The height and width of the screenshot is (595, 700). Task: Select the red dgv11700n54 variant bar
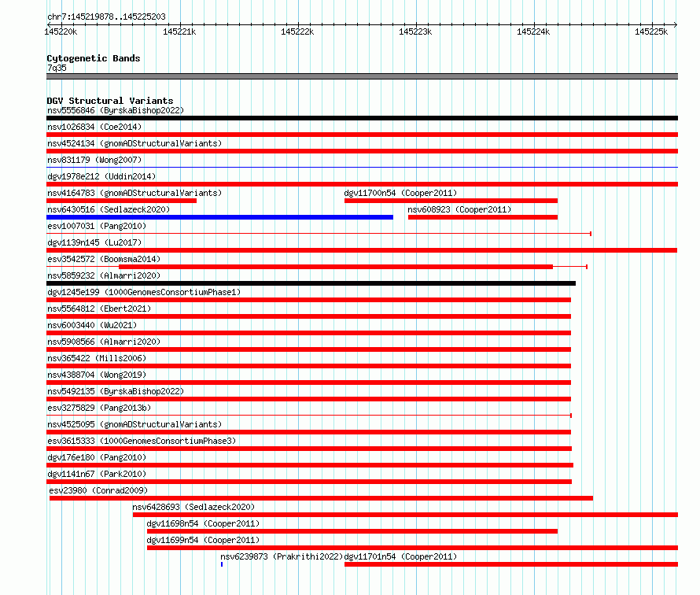[451, 201]
